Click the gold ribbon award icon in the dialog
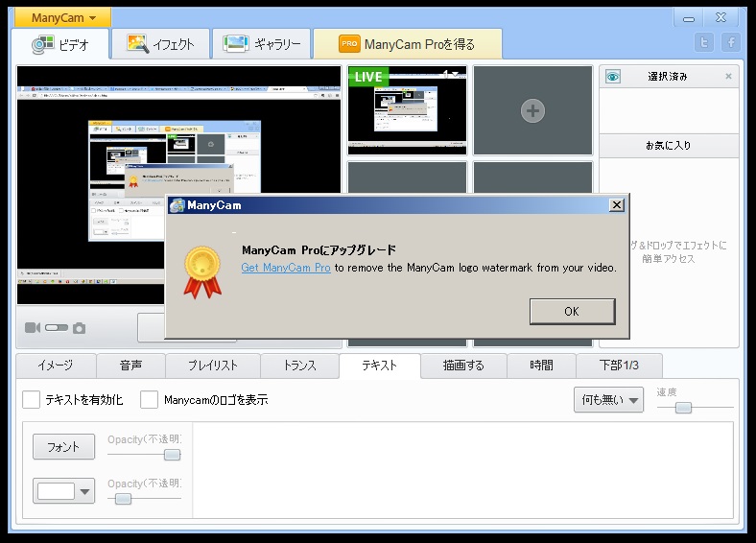756x543 pixels. point(202,272)
